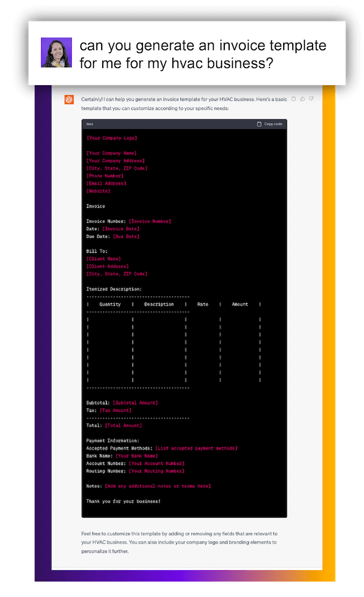364x597 pixels.
Task: Click the [Subtotal Amount] placeholder
Action: [x=135, y=402]
